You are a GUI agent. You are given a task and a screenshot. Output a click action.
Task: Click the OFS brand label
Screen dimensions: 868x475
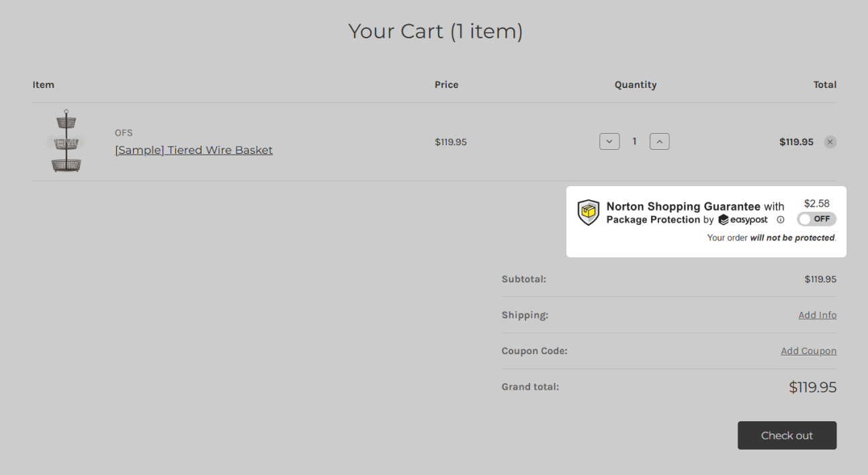coord(124,133)
